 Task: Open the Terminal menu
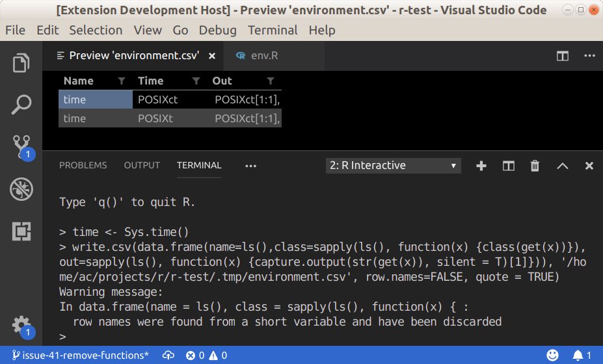click(x=273, y=30)
